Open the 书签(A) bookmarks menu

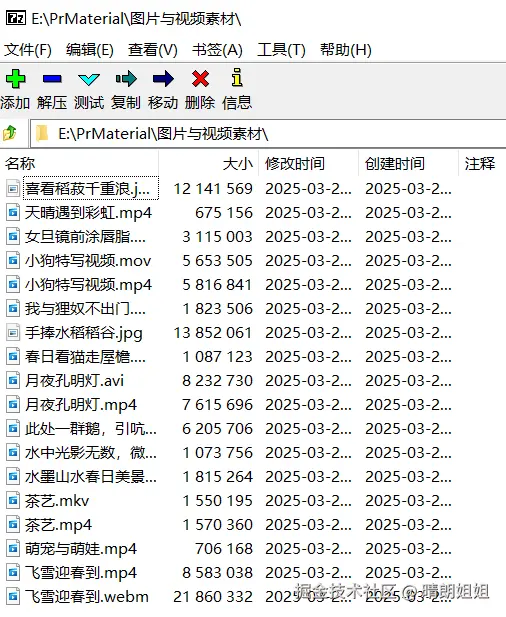(217, 50)
